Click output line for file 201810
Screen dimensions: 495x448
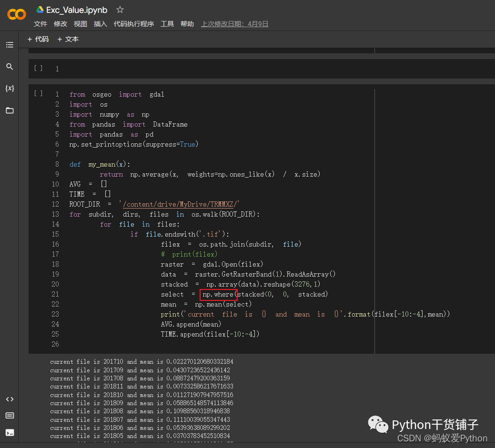click(x=142, y=395)
